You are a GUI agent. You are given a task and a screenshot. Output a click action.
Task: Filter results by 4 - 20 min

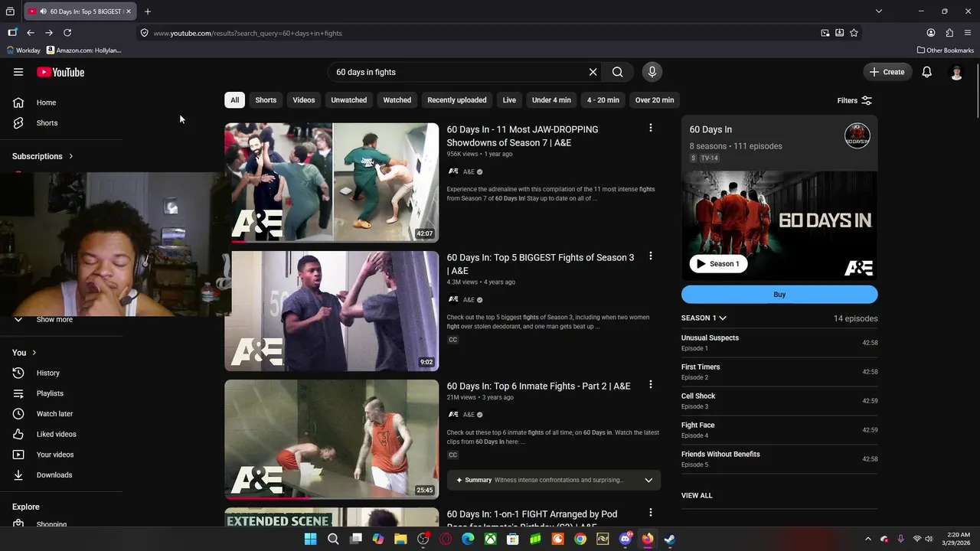point(603,100)
